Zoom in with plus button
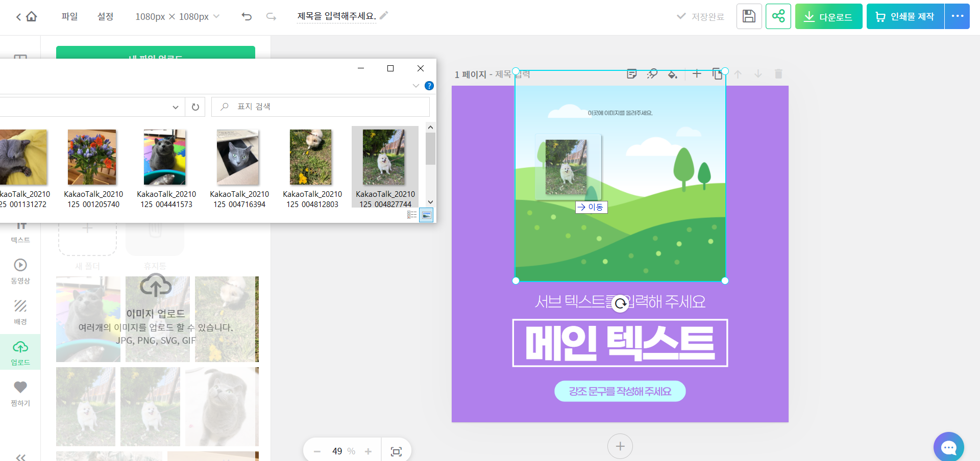Image resolution: width=980 pixels, height=461 pixels. pyautogui.click(x=368, y=451)
